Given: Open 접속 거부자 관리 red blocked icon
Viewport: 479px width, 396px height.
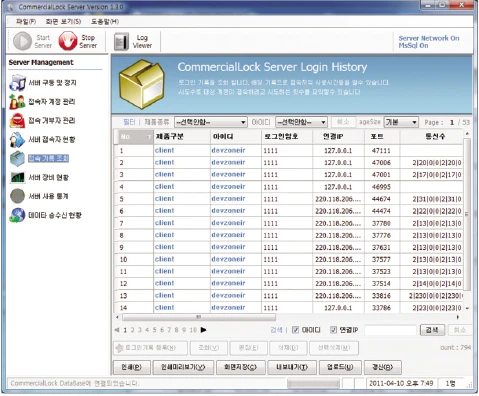Looking at the screenshot, I should click(17, 121).
